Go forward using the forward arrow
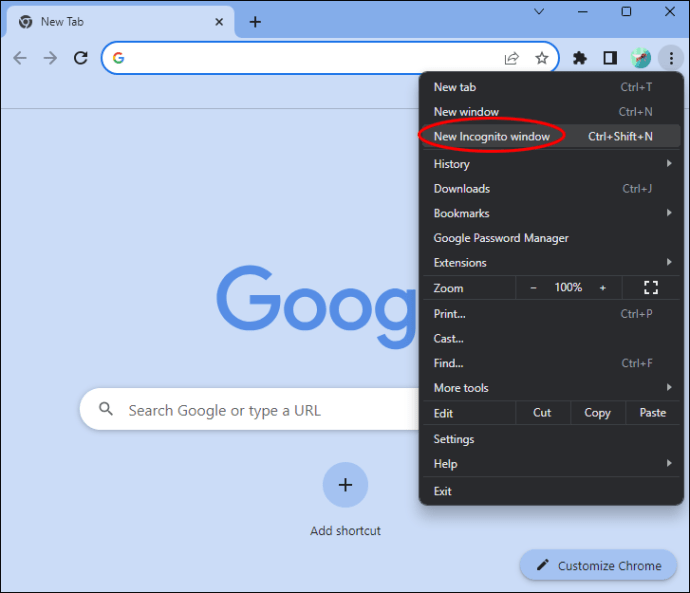Screen dimensions: 690x593 coord(50,58)
